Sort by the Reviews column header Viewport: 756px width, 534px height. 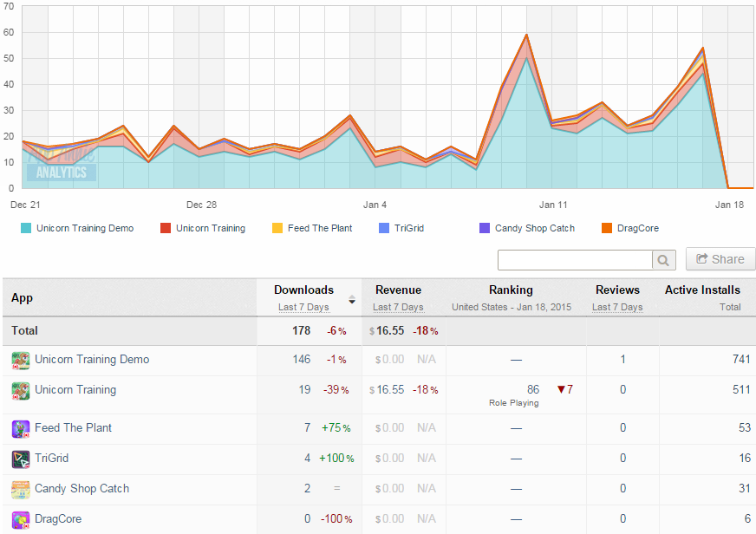click(x=617, y=290)
